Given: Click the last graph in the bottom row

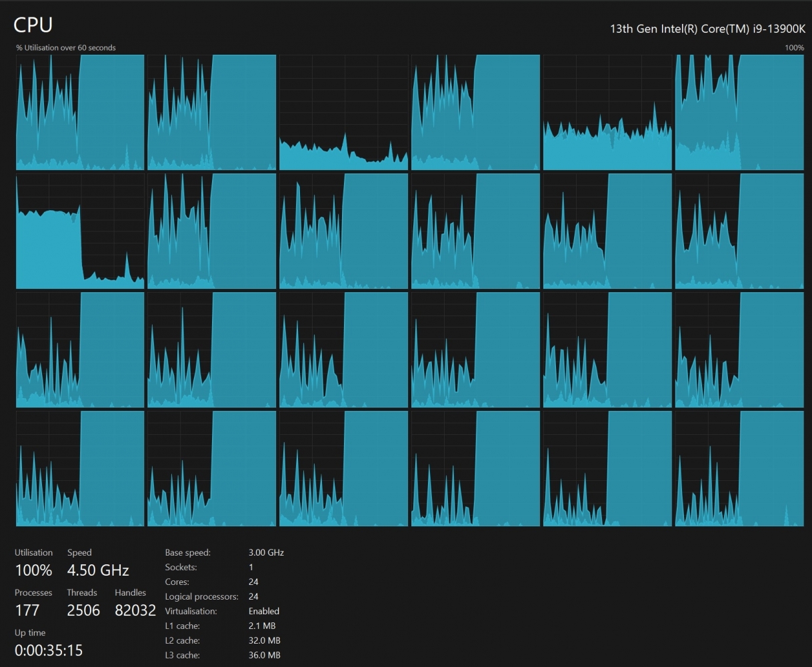Looking at the screenshot, I should (739, 468).
